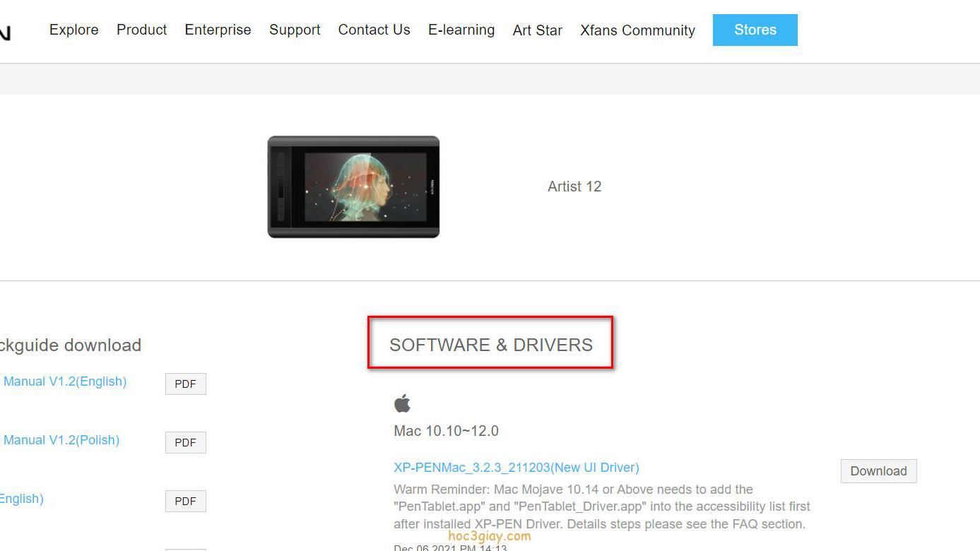This screenshot has width=980, height=551.
Task: Go to the Enterprise page
Action: click(x=218, y=30)
